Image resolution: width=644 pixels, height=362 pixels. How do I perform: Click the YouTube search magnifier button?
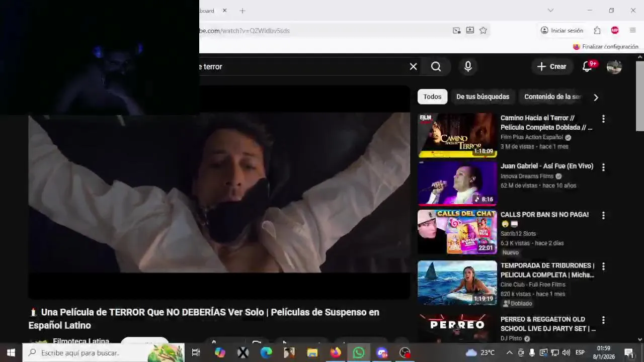[436, 66]
